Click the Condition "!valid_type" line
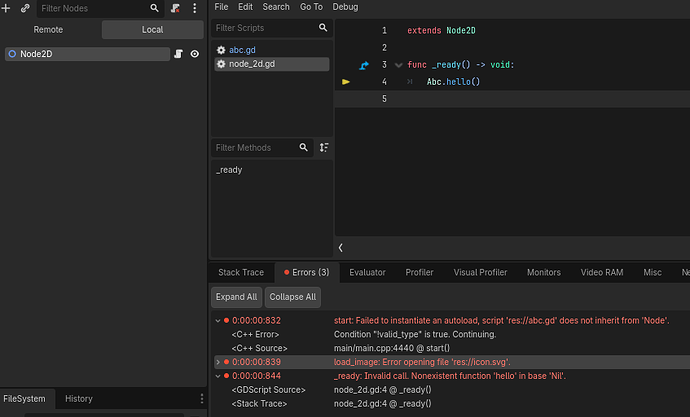The width and height of the screenshot is (690, 417). tap(415, 334)
